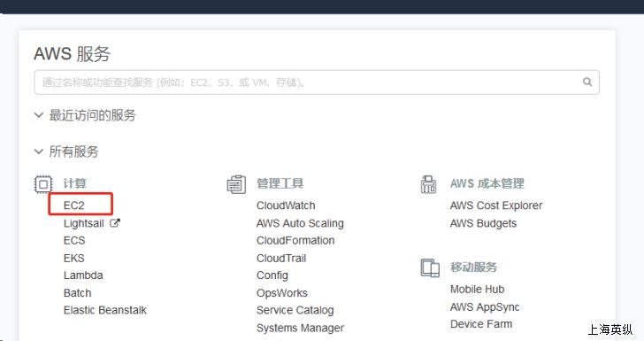This screenshot has height=341, width=644.
Task: Click the Compute (计算) chip icon
Action: 43,184
